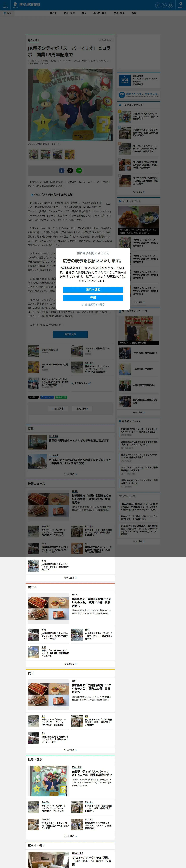Screen dimensions: 186x868
Task: Click the 登録 button in the dialog
Action: click(93, 298)
